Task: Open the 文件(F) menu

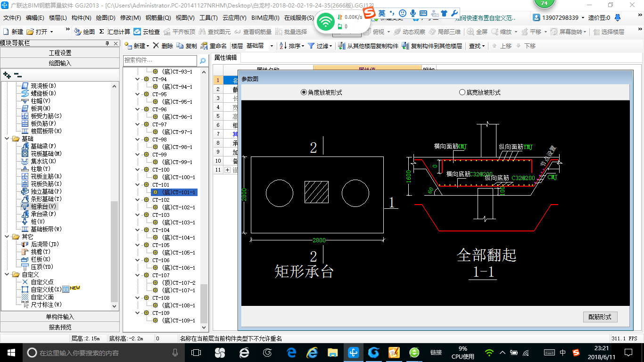Action: (13, 18)
